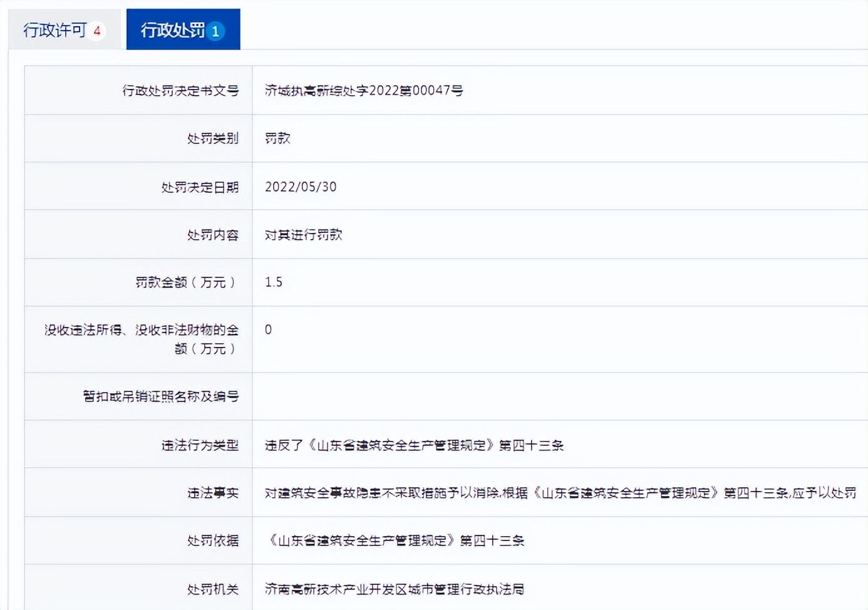Click the 处罚决定日期 label
The image size is (868, 610).
pos(200,187)
